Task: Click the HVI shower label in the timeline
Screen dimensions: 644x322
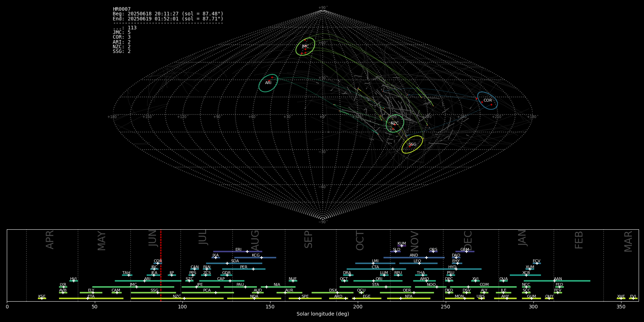Action: click(73, 279)
